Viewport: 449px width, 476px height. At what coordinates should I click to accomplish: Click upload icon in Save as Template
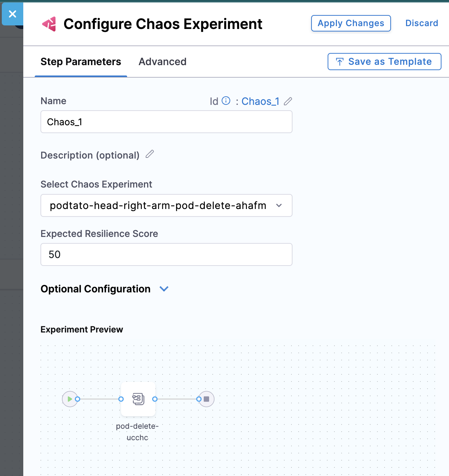point(340,62)
